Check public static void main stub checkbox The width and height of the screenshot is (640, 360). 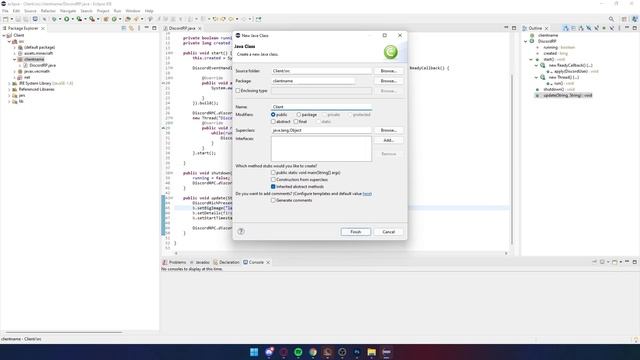click(273, 173)
